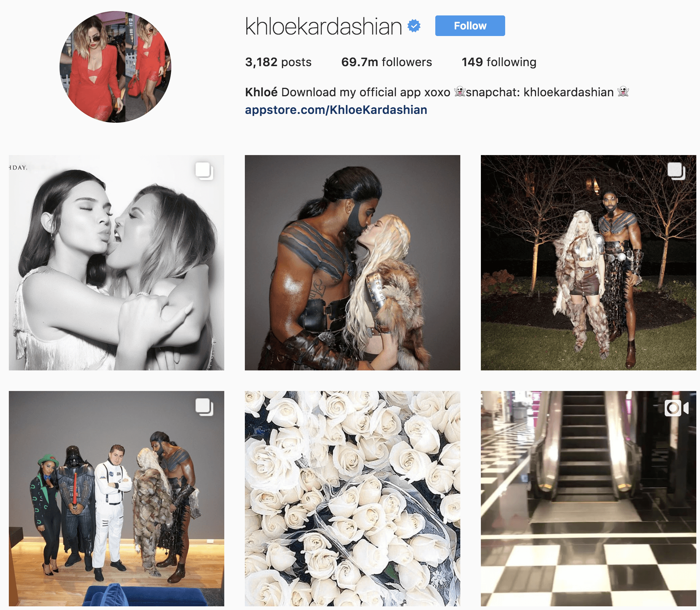Screen dimensions: 700x610
Task: Open the circular profile picture
Action: coord(115,67)
